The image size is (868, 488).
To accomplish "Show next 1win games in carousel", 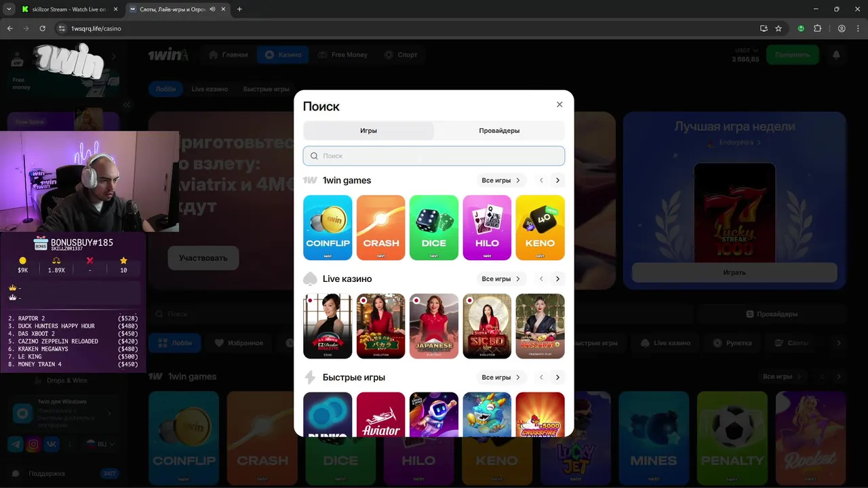I will click(x=557, y=180).
